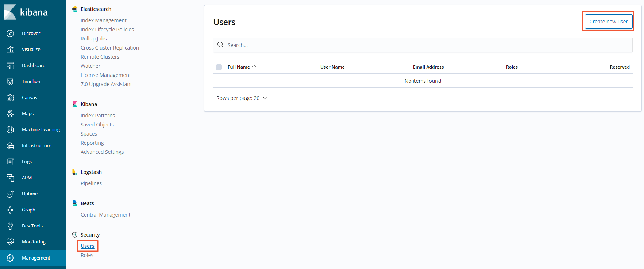The image size is (644, 269).
Task: Select Monitoring label in sidebar
Action: coord(34,242)
